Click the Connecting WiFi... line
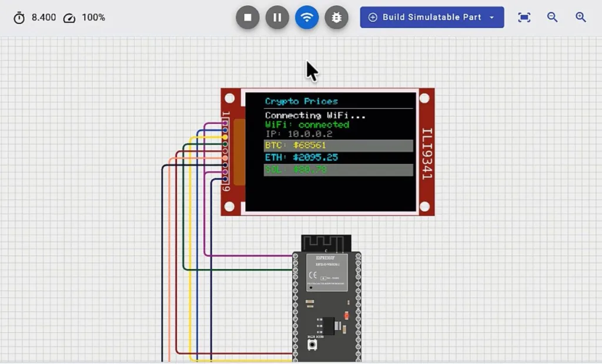This screenshot has height=364, width=602. pos(315,115)
